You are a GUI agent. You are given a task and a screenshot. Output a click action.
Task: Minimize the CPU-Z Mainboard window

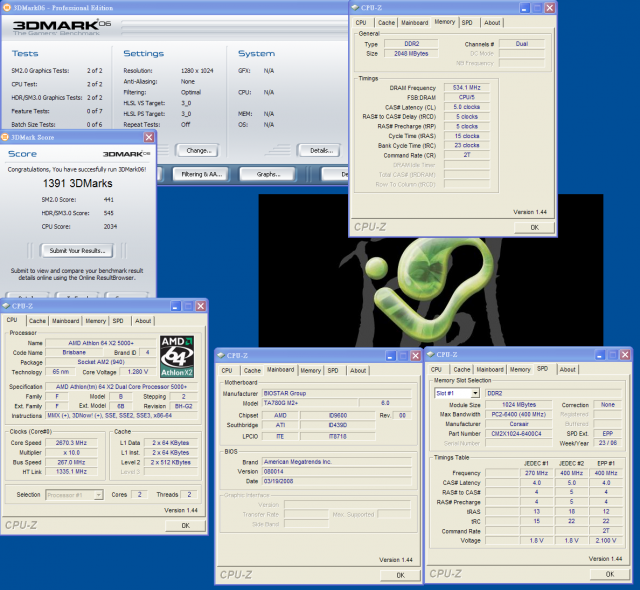point(390,356)
